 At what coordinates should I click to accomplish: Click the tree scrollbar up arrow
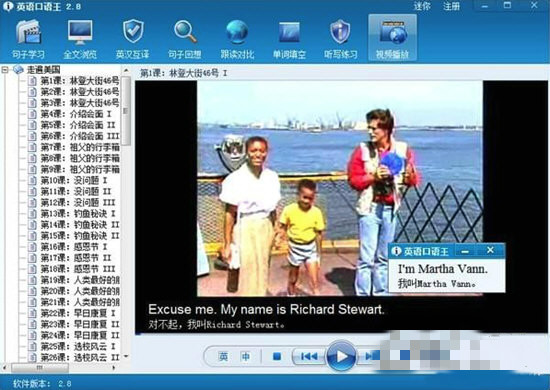pos(126,70)
